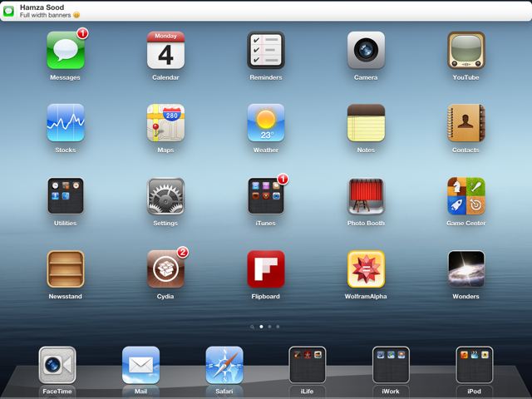Open the iLife folder in the dock

pos(308,365)
